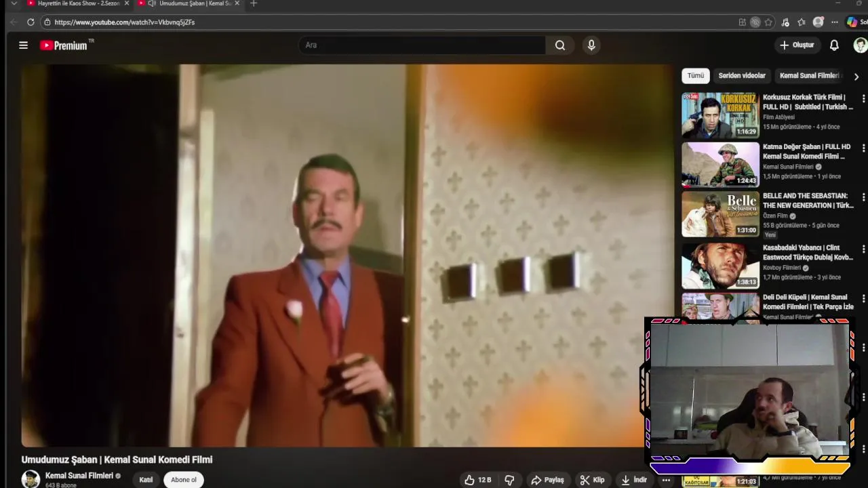
Task: Open YouTube account avatar menu
Action: [860, 45]
